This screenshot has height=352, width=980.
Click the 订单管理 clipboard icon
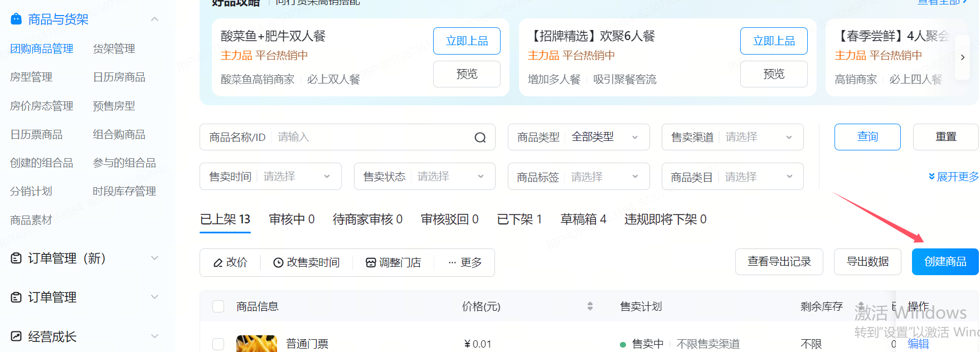17,297
